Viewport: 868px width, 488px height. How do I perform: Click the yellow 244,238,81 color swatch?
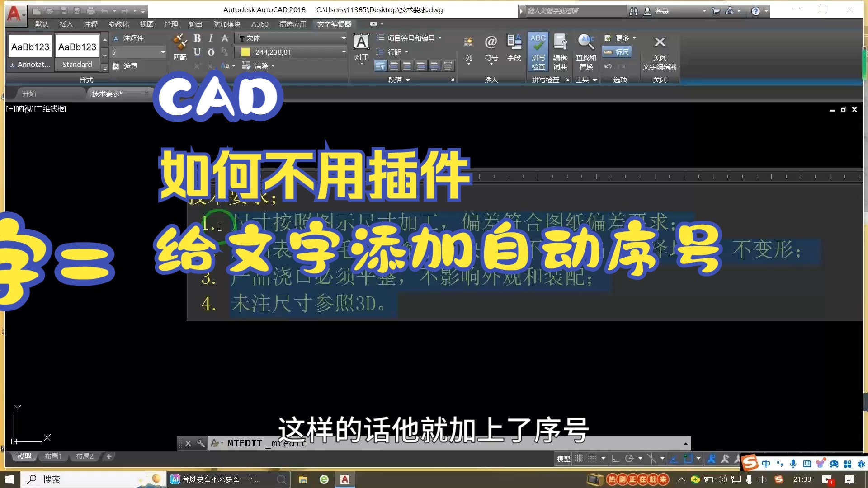pyautogui.click(x=245, y=52)
